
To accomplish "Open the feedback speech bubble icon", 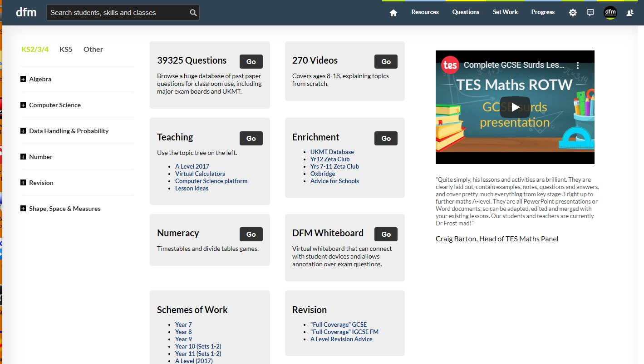I will [590, 12].
